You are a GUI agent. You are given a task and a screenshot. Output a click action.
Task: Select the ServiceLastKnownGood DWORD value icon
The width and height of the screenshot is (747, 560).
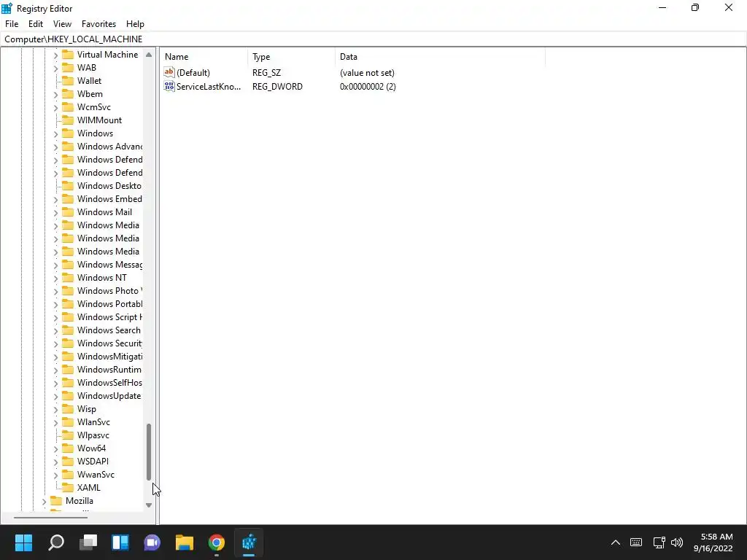169,86
